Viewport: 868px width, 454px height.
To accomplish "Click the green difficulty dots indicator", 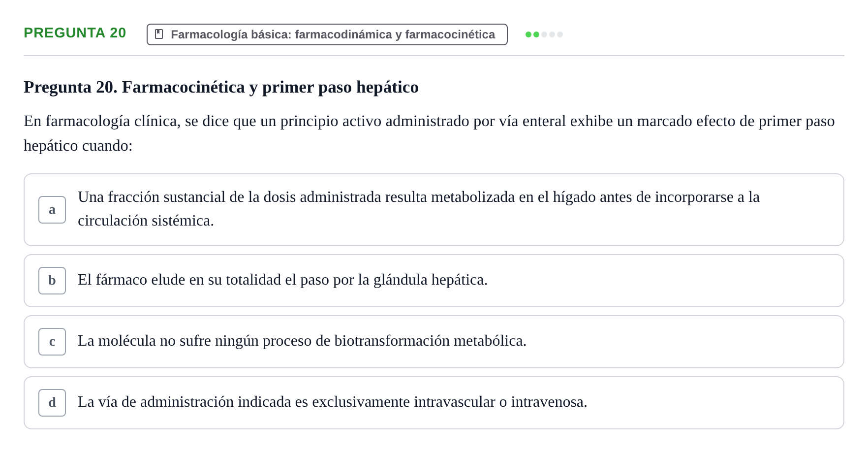I will coord(544,34).
